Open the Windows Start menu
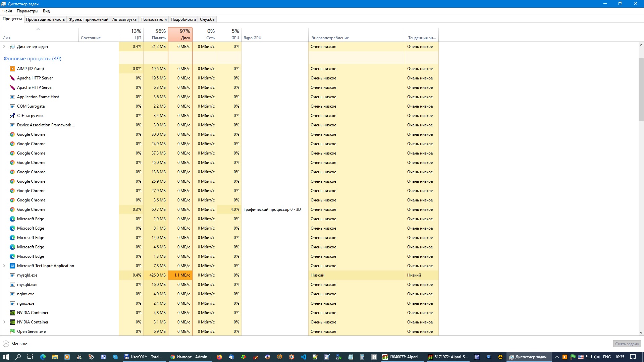 point(6,357)
